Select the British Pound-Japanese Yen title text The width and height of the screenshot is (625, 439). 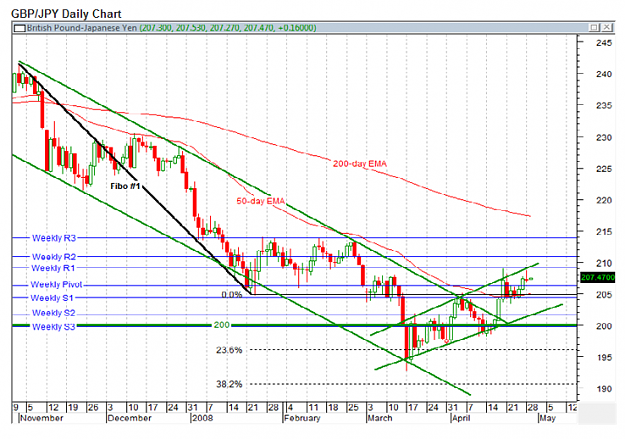coord(81,28)
